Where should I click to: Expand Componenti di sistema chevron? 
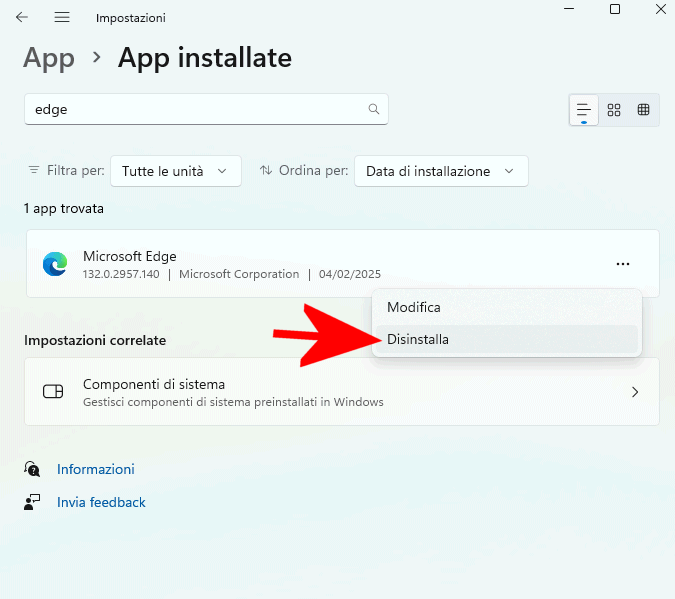(x=635, y=392)
